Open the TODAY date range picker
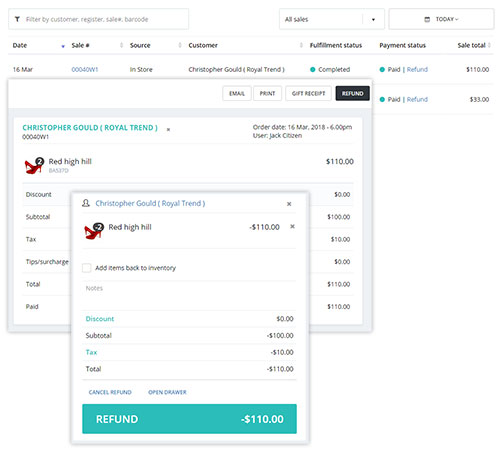 tap(441, 19)
